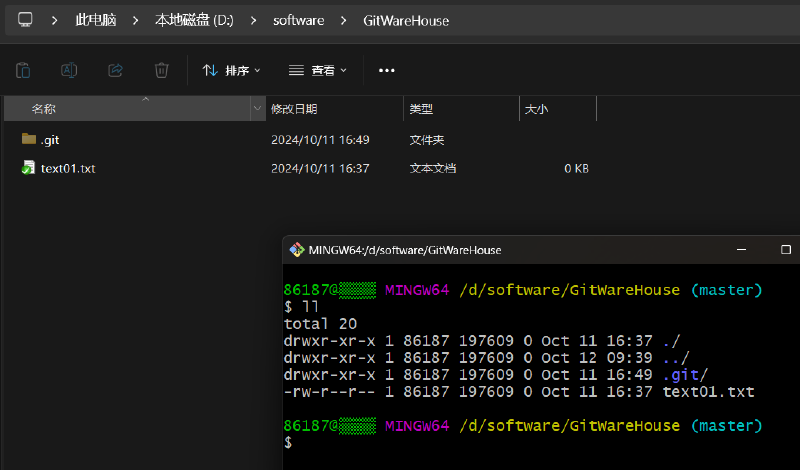Click the share icon in toolbar
Screen dimensions: 800x470
[115, 70]
